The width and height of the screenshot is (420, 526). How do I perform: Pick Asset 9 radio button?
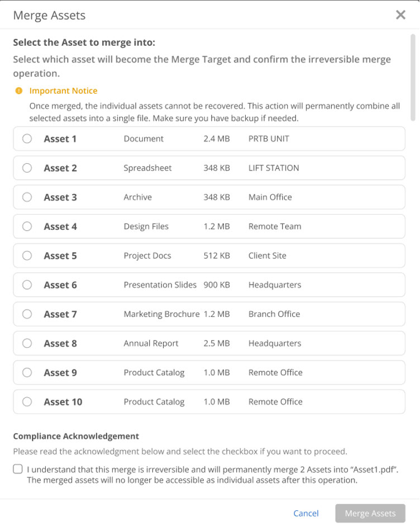[x=27, y=372]
